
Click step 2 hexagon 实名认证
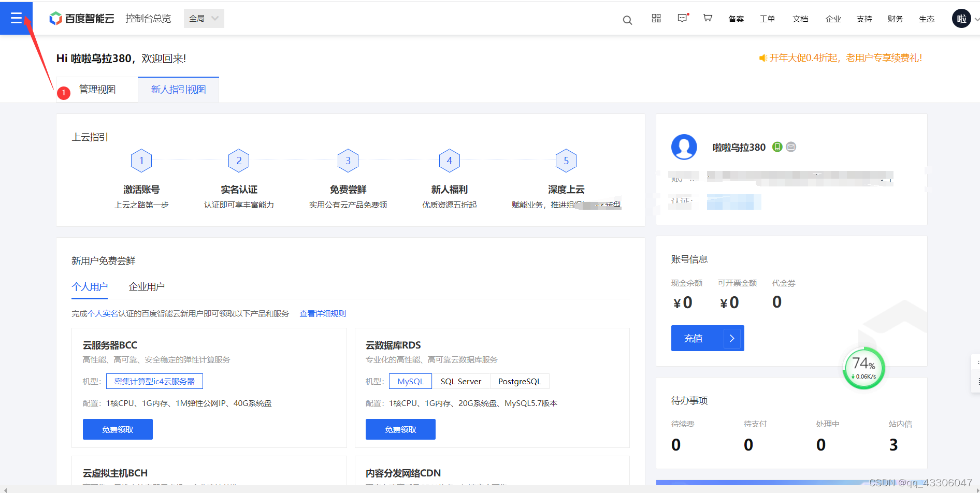[x=239, y=161]
